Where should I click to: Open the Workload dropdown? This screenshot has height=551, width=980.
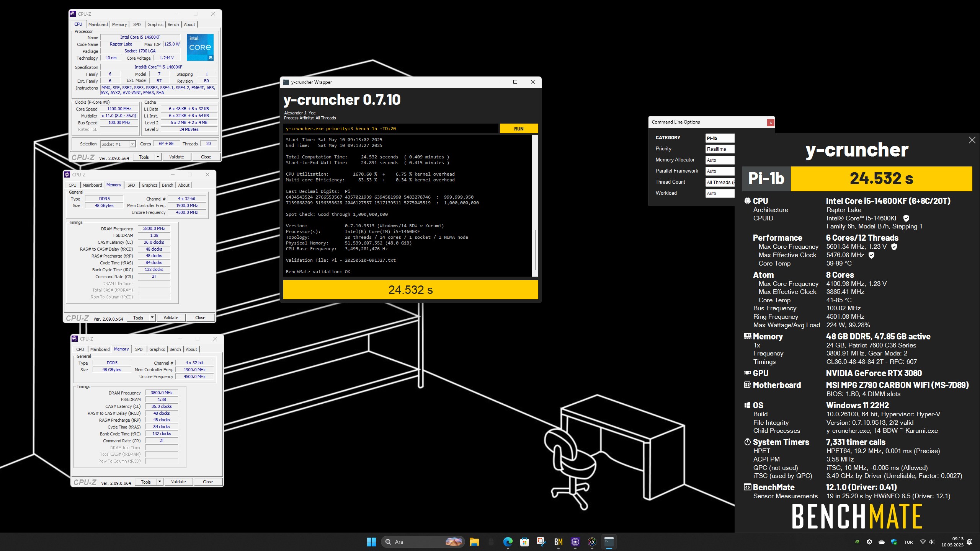pos(720,194)
